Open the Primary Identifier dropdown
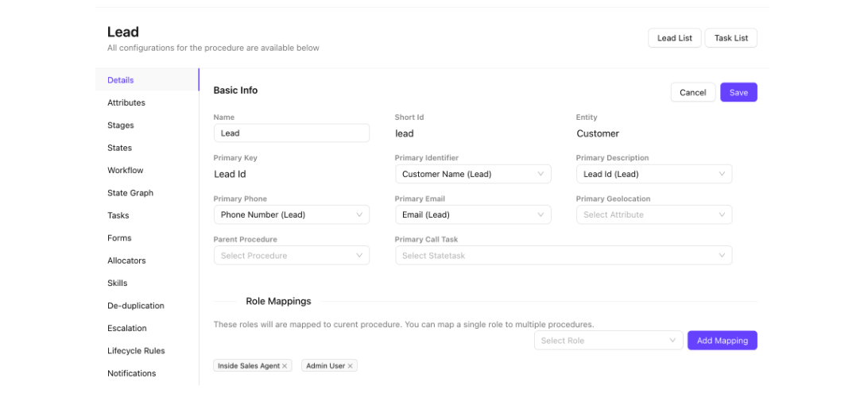This screenshot has height=405, width=868. (x=472, y=174)
